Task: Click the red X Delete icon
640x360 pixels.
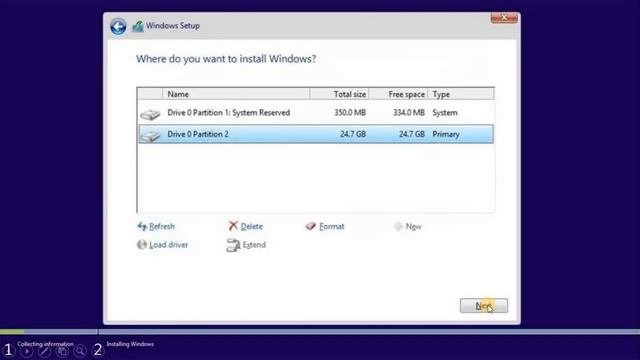Action: click(x=233, y=226)
